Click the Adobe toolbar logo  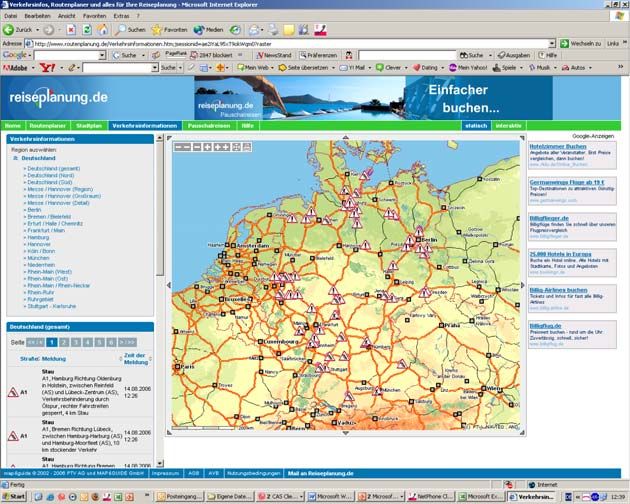pos(15,68)
